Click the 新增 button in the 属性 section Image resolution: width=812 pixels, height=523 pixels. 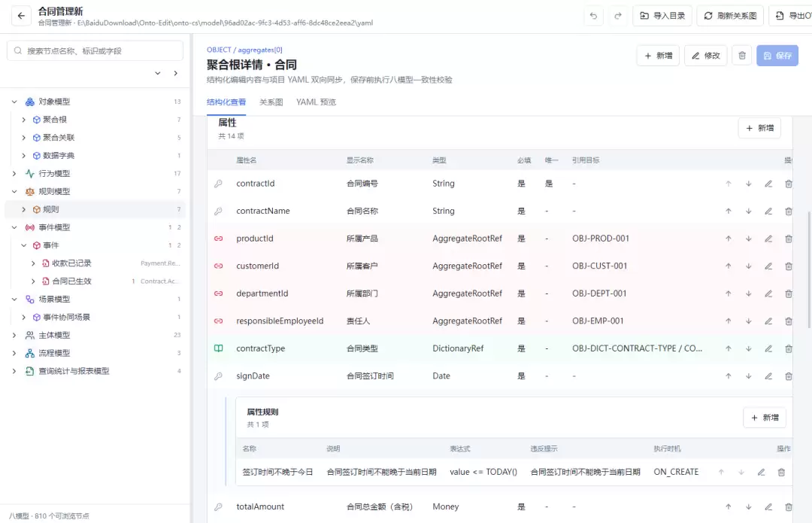759,128
